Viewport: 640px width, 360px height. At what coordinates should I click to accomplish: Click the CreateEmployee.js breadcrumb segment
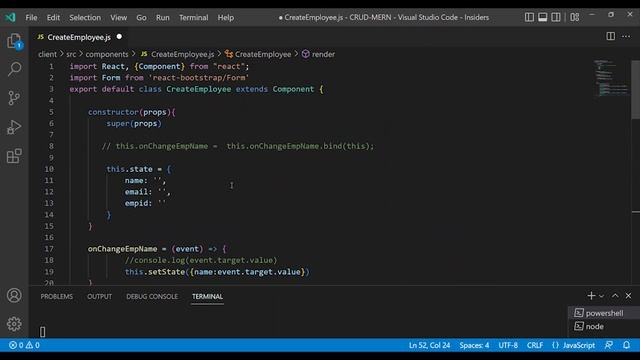(178, 54)
